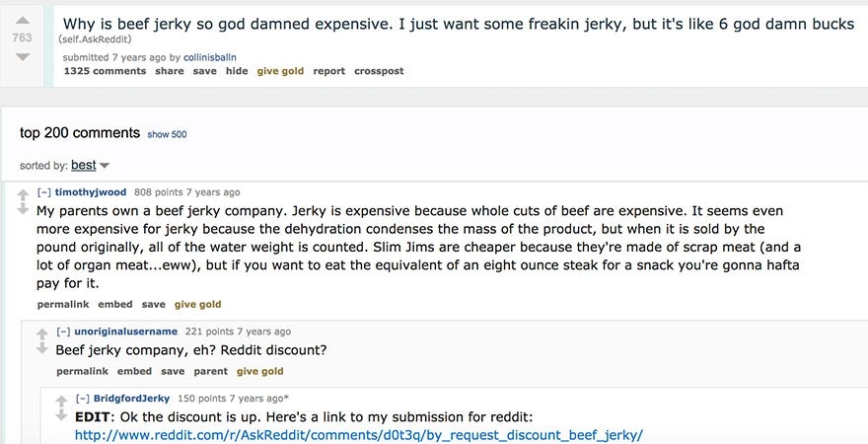
Task: Show 500 comments
Action: (x=167, y=134)
